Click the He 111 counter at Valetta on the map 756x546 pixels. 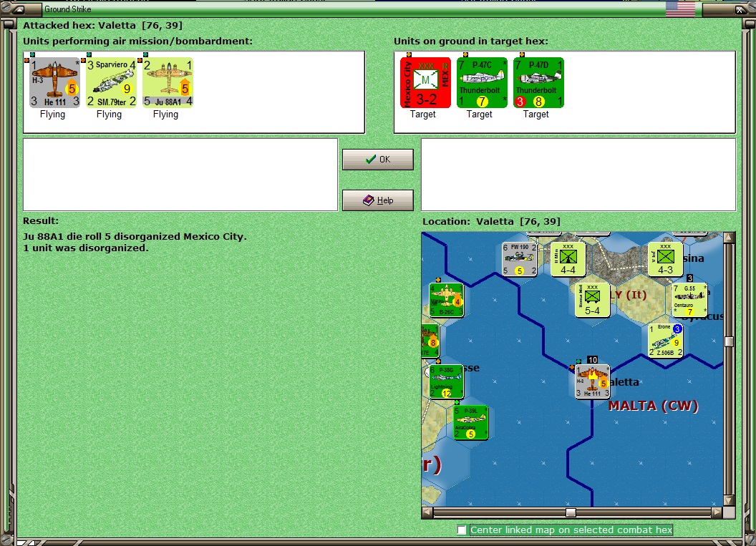click(592, 381)
